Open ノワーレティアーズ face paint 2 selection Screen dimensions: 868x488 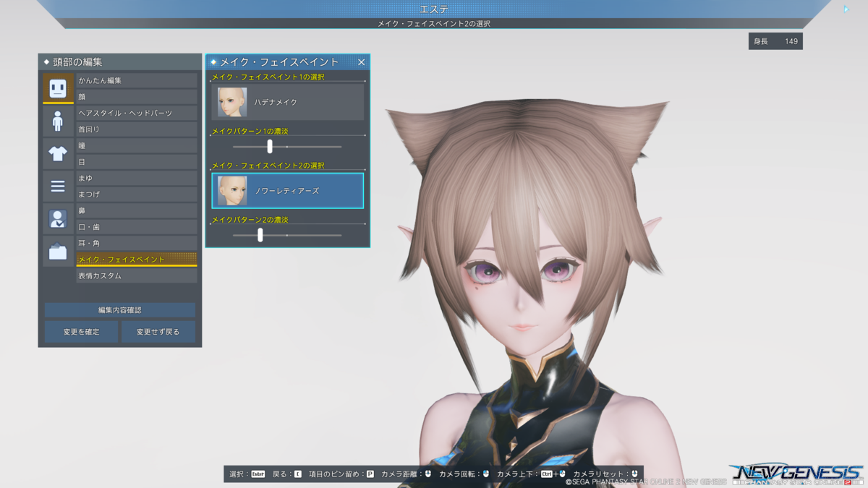click(x=288, y=191)
